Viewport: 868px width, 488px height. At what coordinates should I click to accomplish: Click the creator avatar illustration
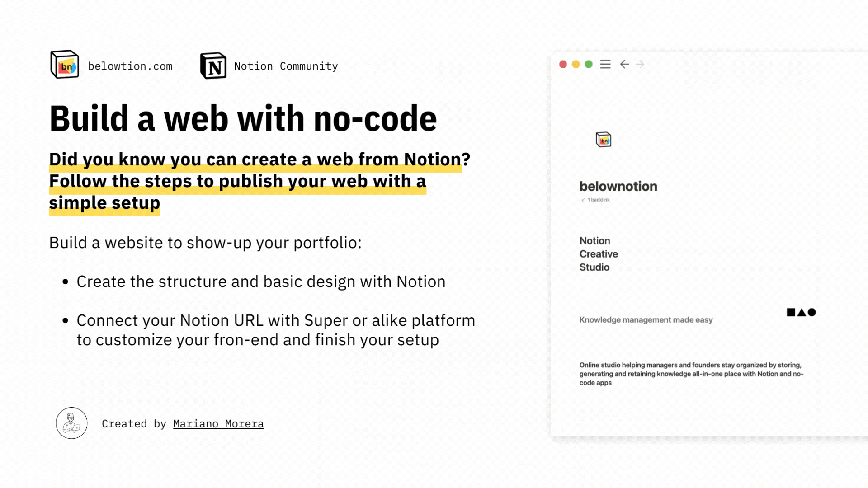click(71, 423)
